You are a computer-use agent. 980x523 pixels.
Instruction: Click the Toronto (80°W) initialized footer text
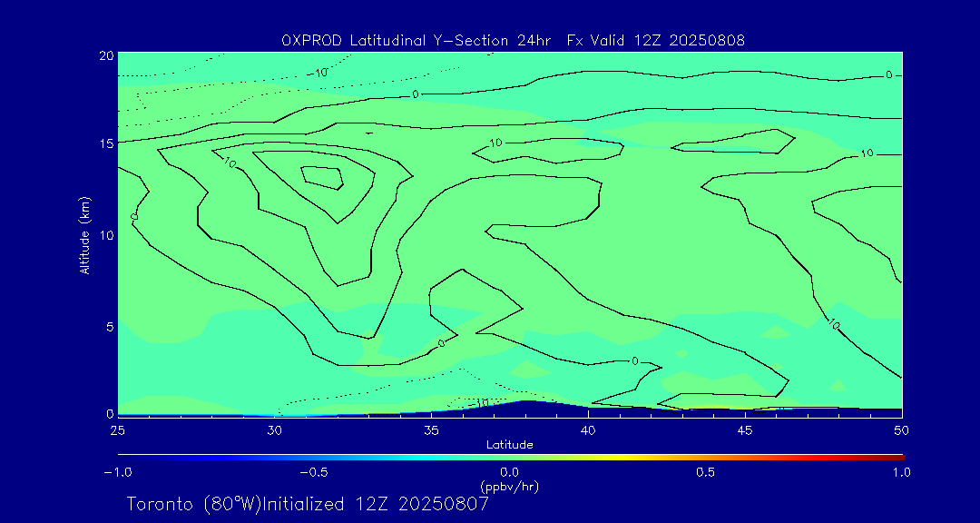pyautogui.click(x=308, y=504)
